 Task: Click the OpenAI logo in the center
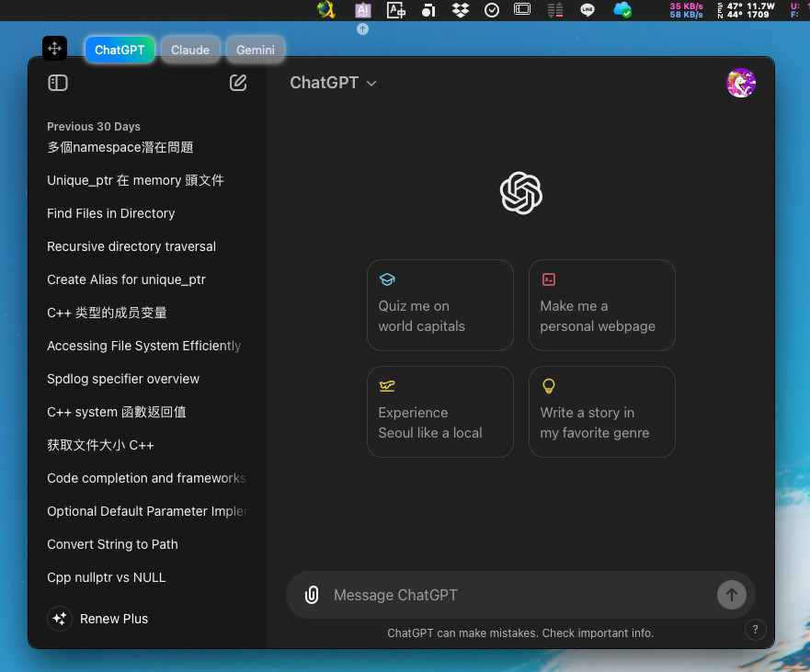(x=520, y=193)
